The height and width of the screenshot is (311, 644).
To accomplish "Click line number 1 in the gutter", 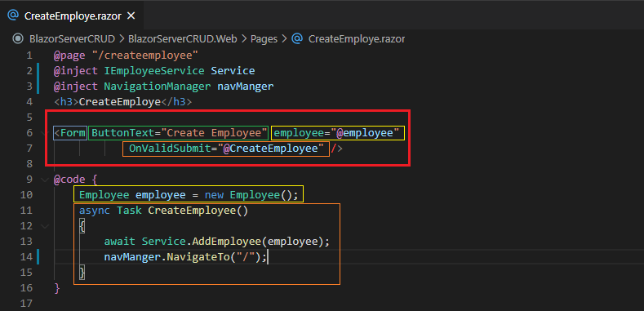I will pos(29,55).
